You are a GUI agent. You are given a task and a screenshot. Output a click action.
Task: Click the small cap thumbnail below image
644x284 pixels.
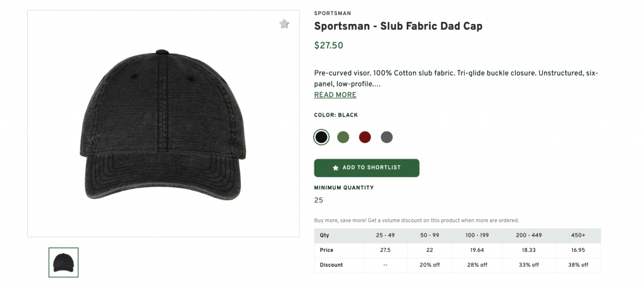64,262
